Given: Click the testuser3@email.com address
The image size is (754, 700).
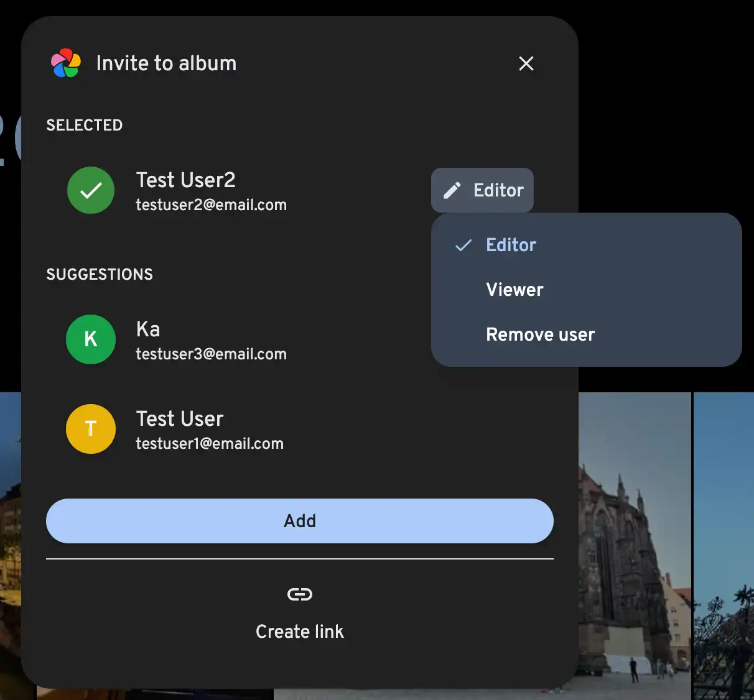Looking at the screenshot, I should pyautogui.click(x=211, y=354).
